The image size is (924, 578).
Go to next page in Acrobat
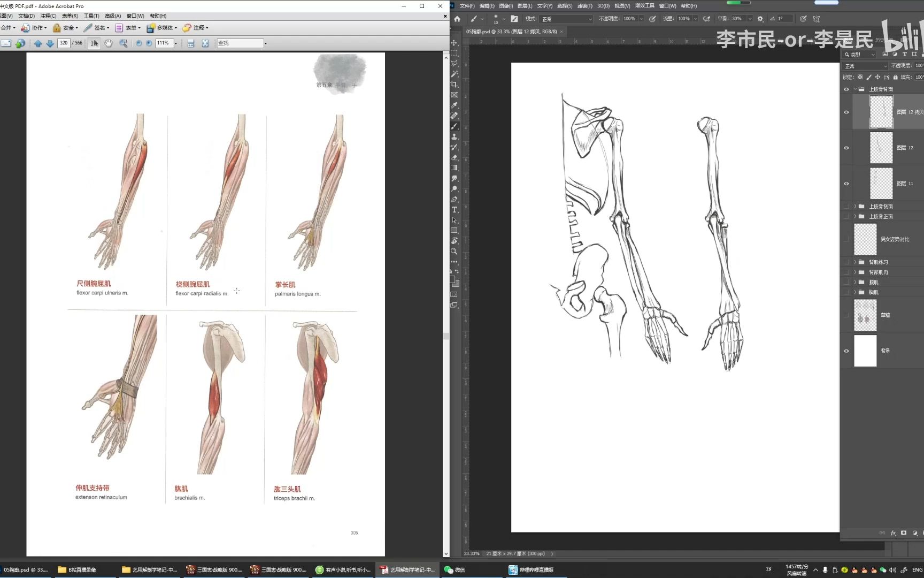click(50, 43)
